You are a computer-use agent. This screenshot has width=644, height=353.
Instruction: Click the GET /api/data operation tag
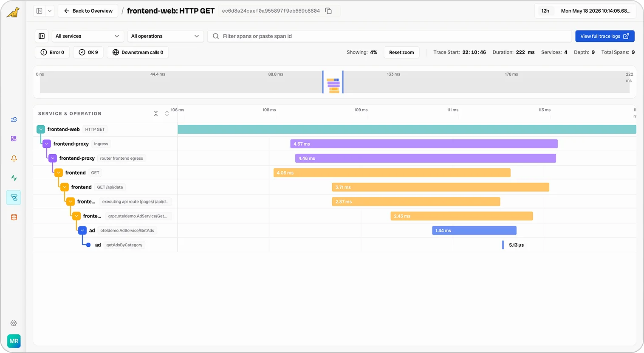pyautogui.click(x=110, y=187)
